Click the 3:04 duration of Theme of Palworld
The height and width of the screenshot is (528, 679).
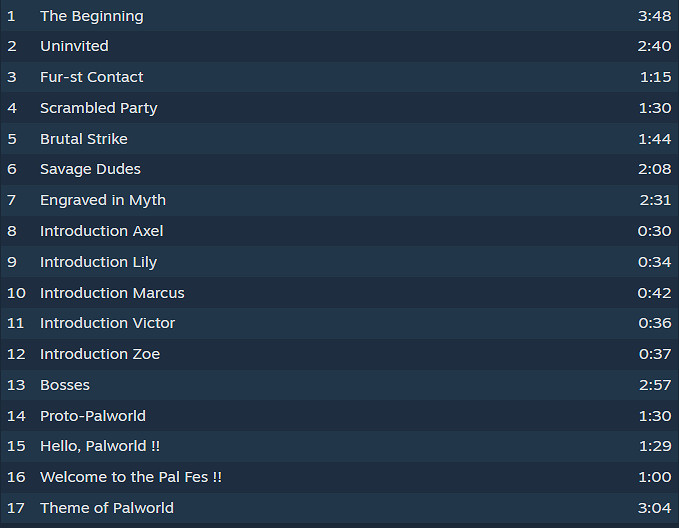point(654,508)
